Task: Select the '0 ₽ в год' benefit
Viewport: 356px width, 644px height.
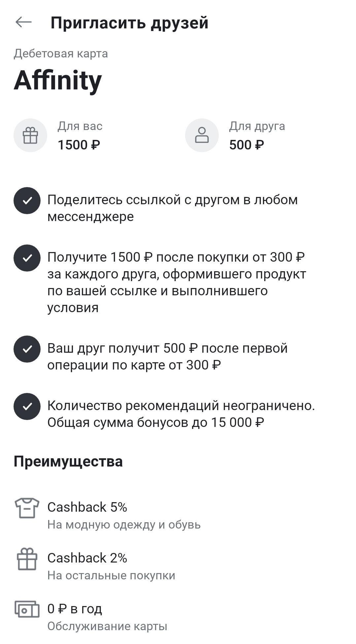Action: (75, 609)
